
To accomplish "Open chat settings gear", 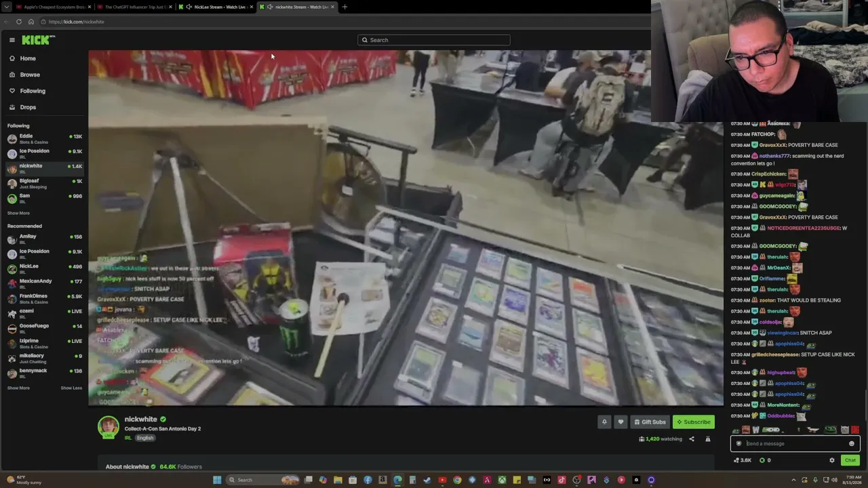I will [832, 460].
